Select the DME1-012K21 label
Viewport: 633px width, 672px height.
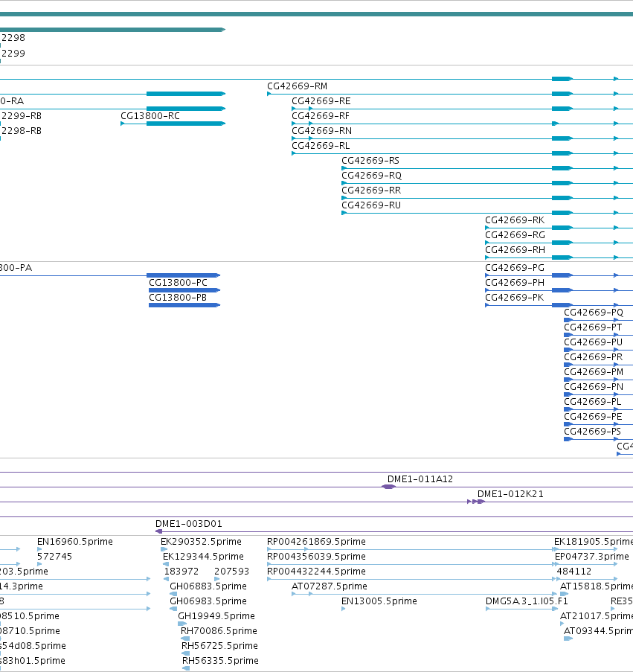(510, 494)
